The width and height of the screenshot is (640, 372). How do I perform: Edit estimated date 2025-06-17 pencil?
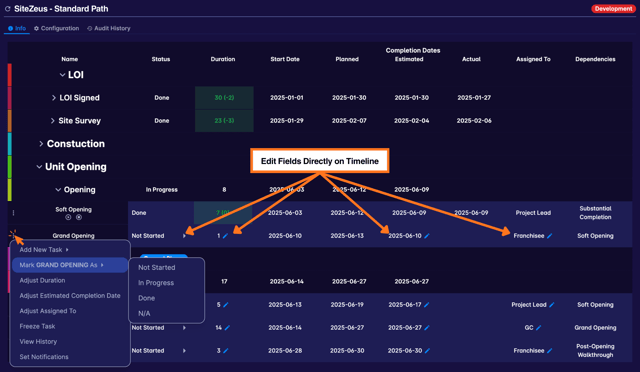[x=427, y=305]
